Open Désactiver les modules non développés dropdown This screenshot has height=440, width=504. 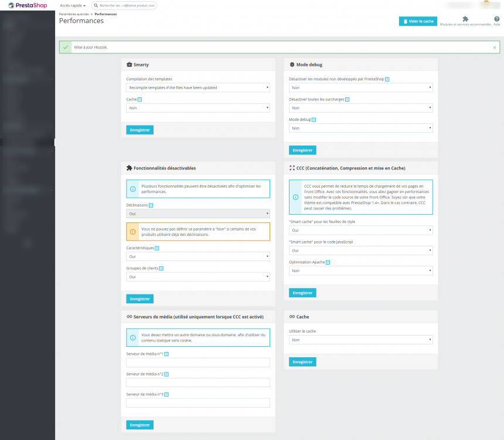360,87
